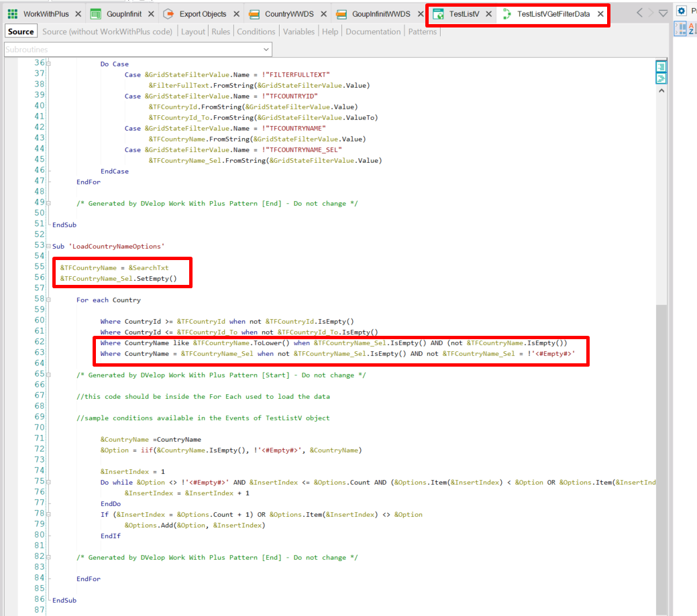Click the Export Objects tab icon

pos(168,14)
